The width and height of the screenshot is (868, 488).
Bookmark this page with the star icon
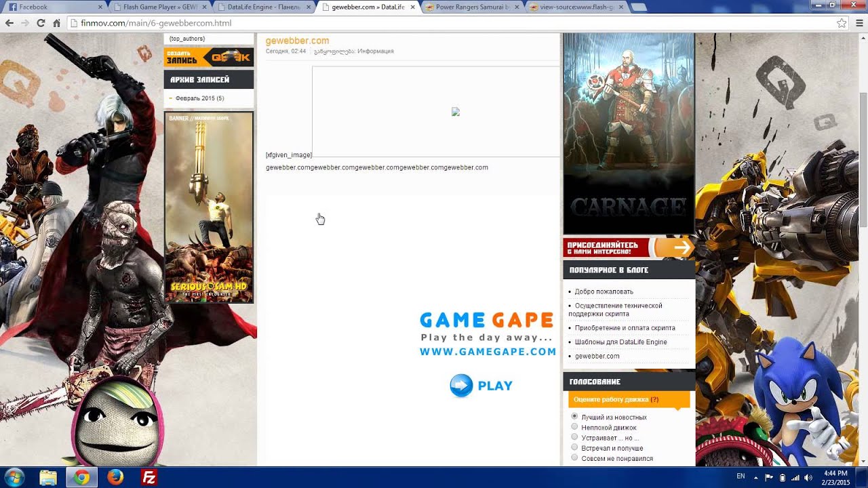842,23
